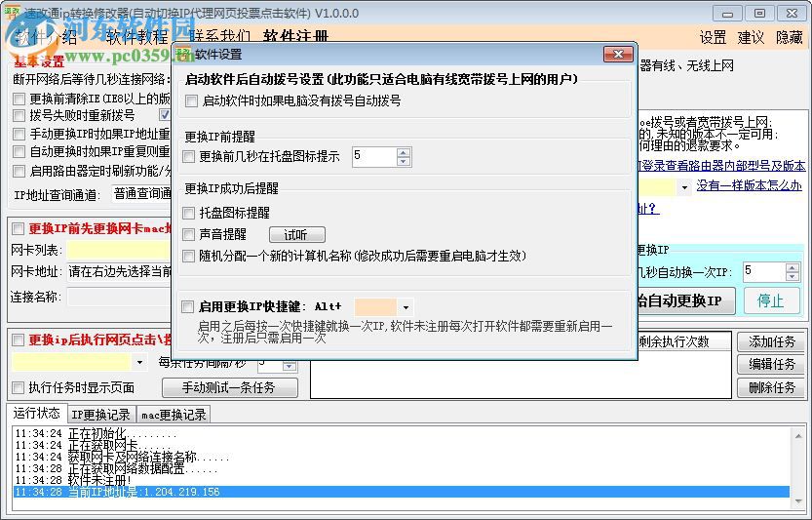
Task: Open 没有一样版本怎么办 link
Action: pos(749,185)
